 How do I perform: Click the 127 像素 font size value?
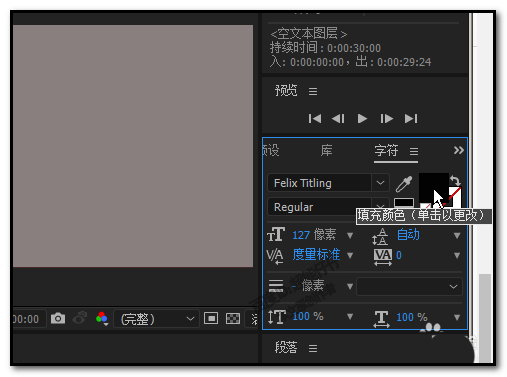(314, 235)
